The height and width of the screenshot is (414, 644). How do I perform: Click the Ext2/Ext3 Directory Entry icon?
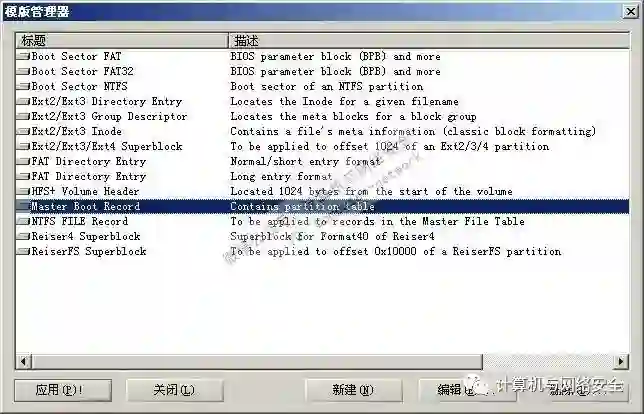(x=23, y=101)
